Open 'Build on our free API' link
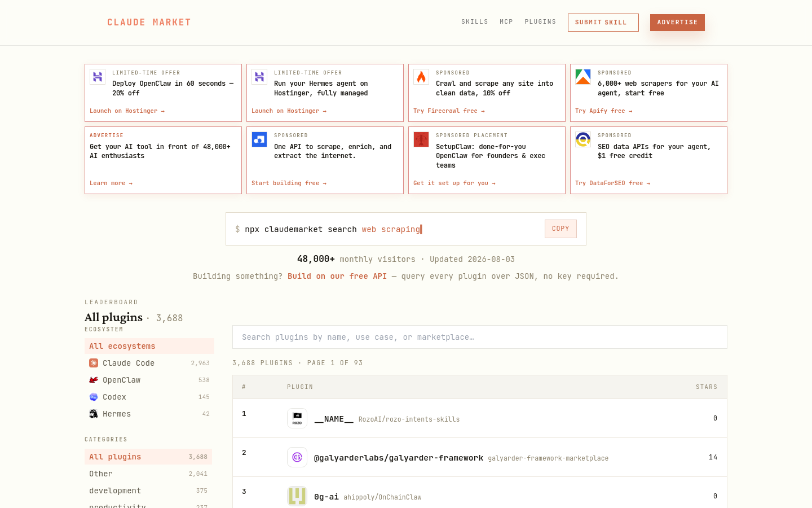This screenshot has height=508, width=812. (337, 276)
